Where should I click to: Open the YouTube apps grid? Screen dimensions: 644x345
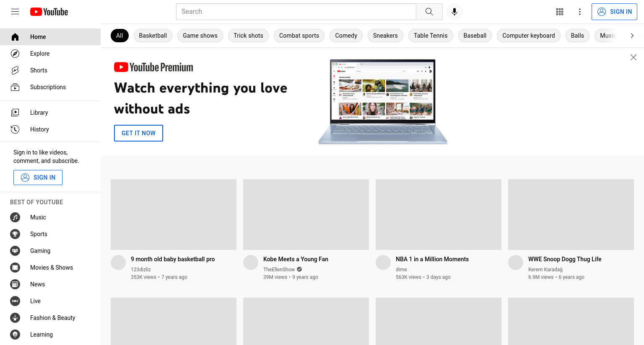560,12
